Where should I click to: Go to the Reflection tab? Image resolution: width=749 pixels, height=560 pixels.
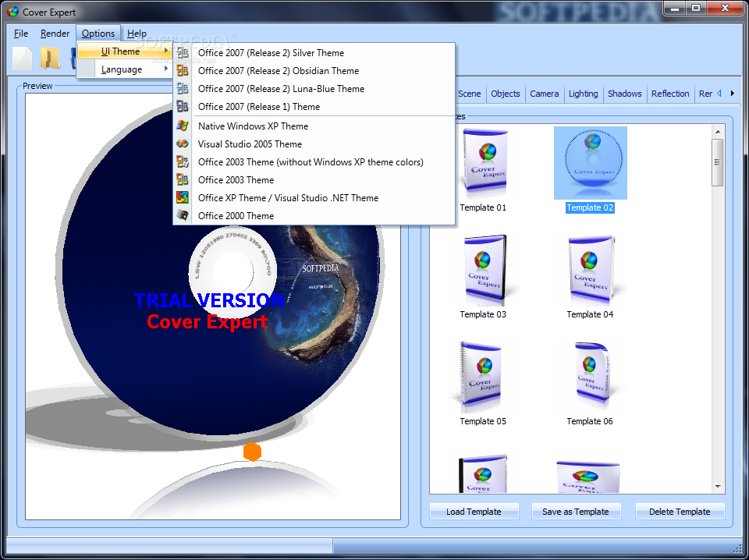pos(670,94)
